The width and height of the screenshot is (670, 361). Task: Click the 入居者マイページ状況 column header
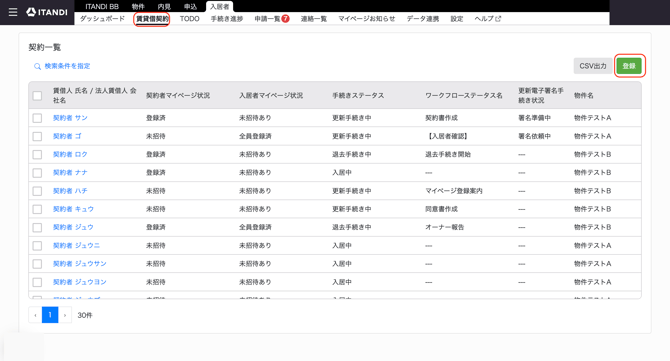(x=271, y=96)
